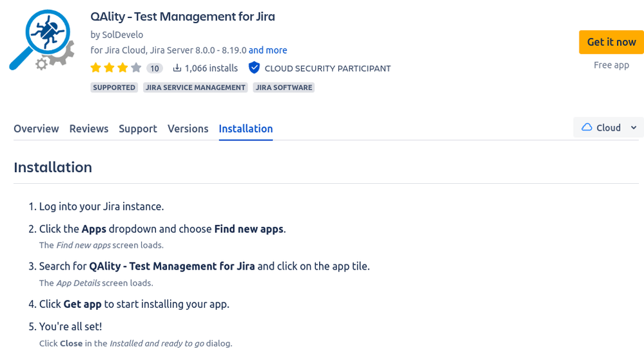Viewport: 644px width, 358px height.
Task: Switch to the Reviews tab
Action: [x=89, y=128]
